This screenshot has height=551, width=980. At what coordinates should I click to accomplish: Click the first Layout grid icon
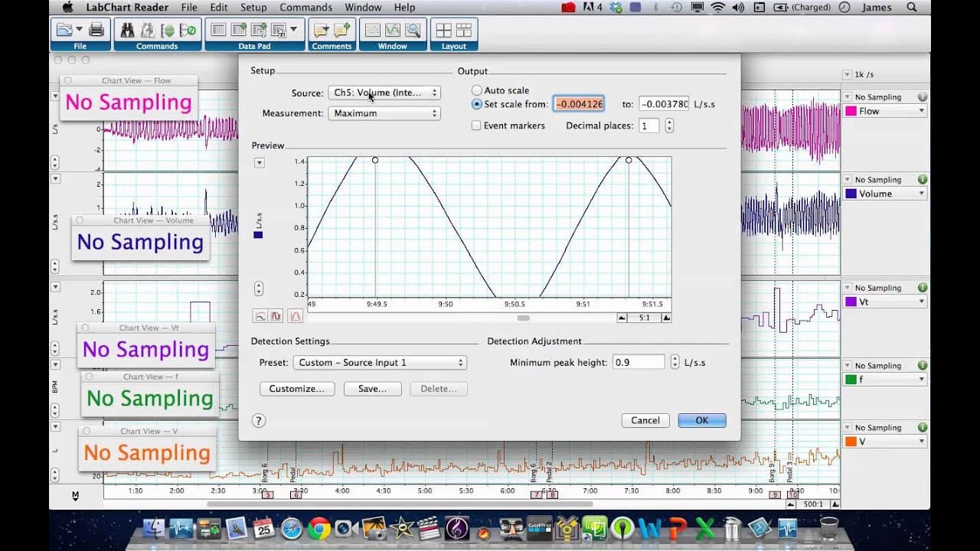[443, 31]
